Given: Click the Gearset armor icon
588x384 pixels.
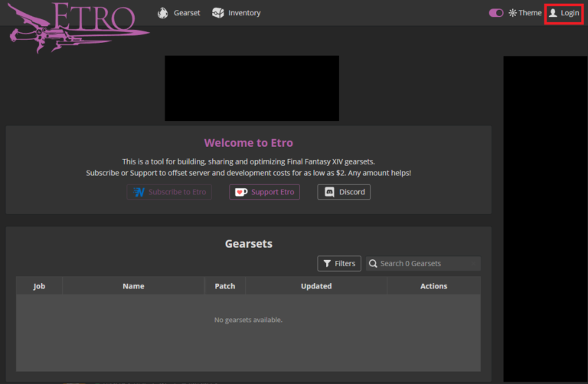Looking at the screenshot, I should (x=162, y=13).
